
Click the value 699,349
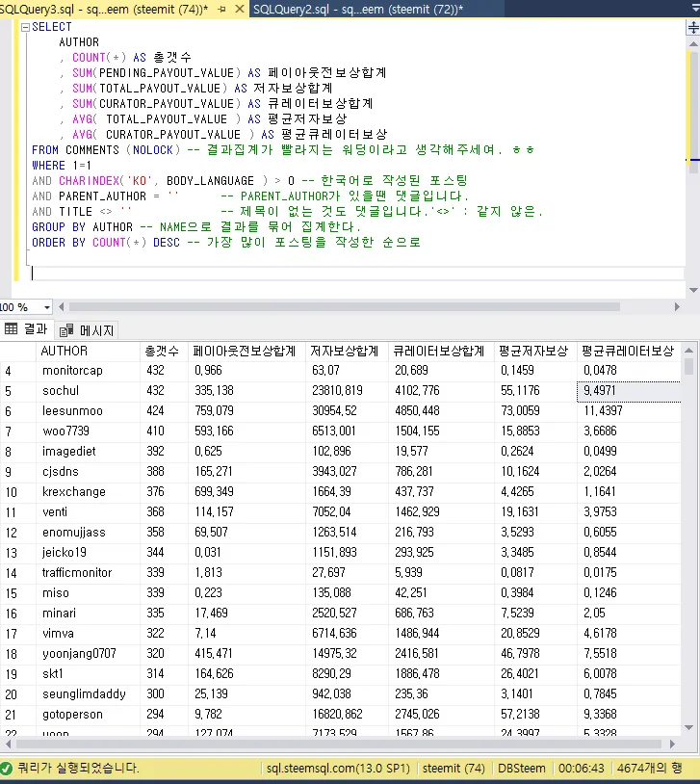pos(246,492)
